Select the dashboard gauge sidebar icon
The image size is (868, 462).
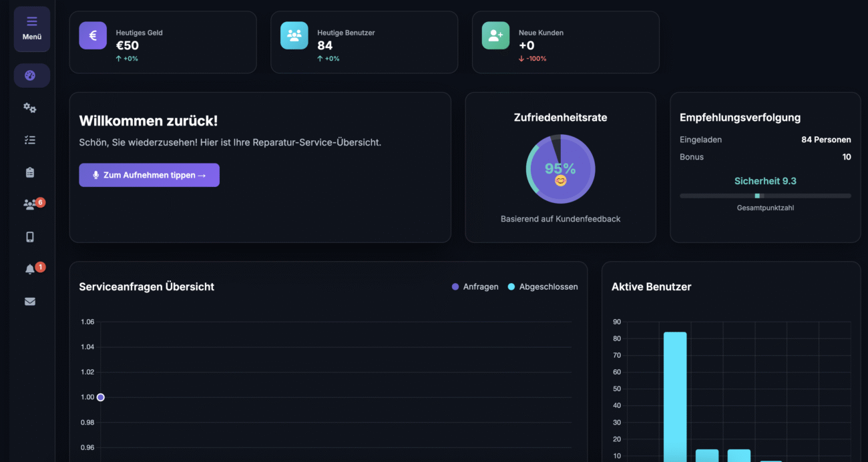tap(30, 75)
